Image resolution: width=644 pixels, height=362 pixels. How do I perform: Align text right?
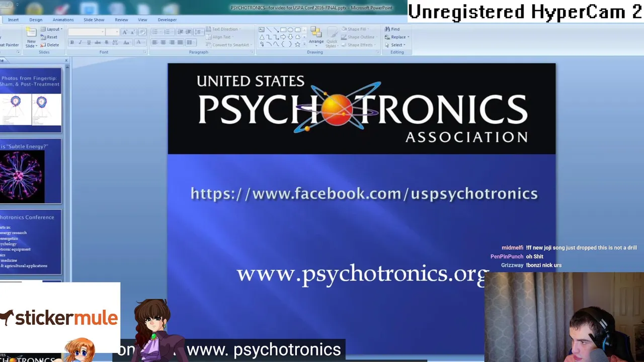tap(172, 42)
